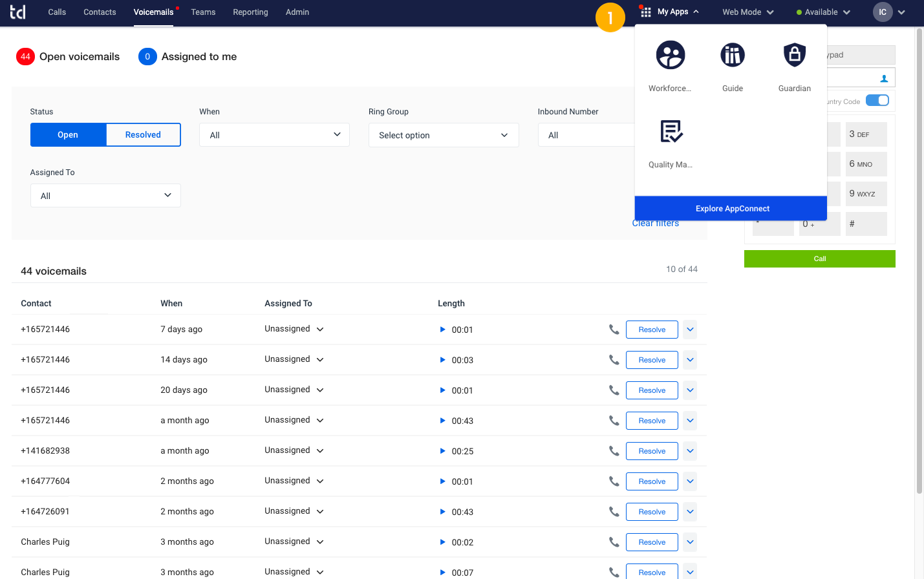The image size is (924, 579).
Task: Play the 00:02 voicemail from Charles Puig
Action: point(442,542)
